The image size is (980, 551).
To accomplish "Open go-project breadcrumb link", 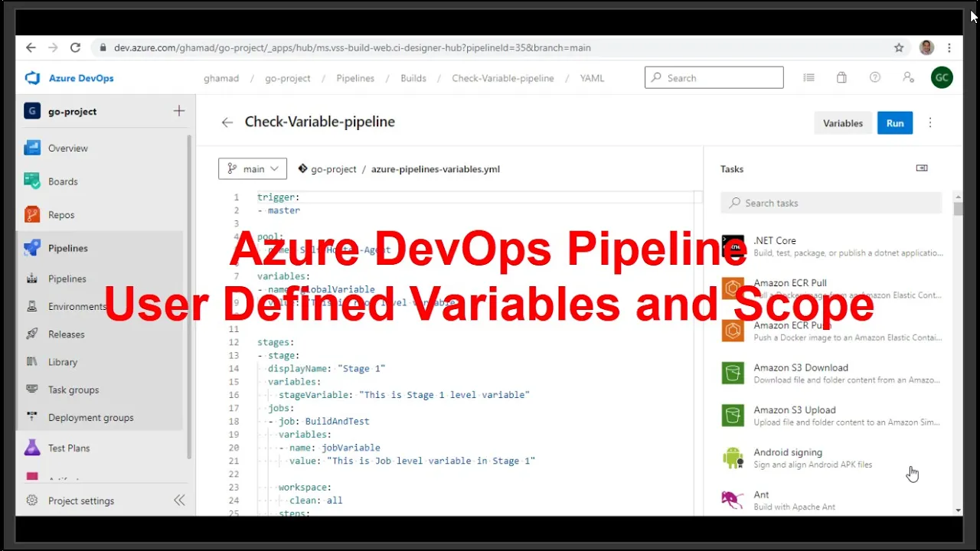I will tap(288, 78).
